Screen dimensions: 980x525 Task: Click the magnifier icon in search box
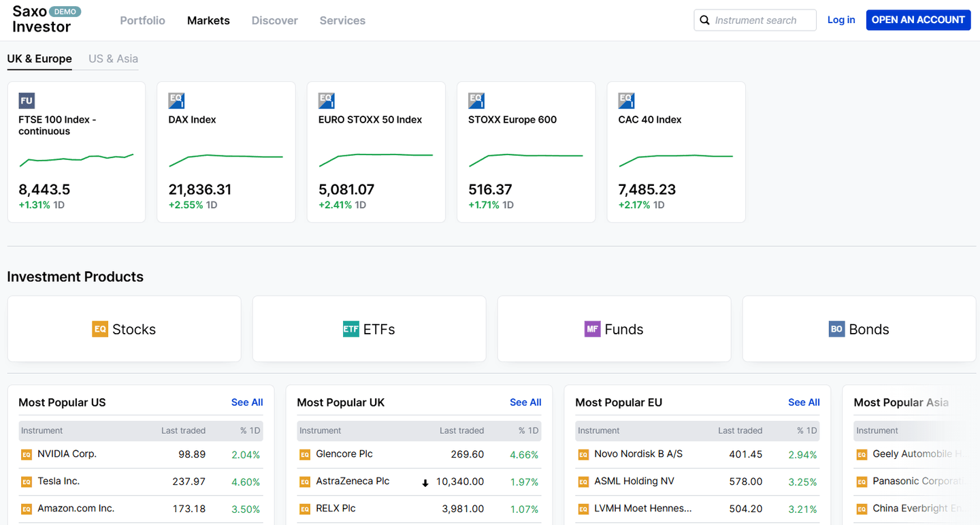(705, 20)
